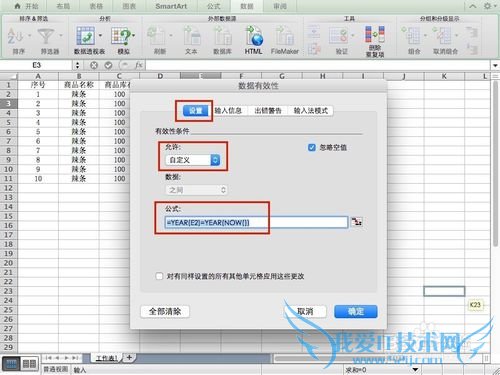This screenshot has height=375, width=500.
Task: Click the What-If (模拟) analysis icon
Action: (x=121, y=36)
